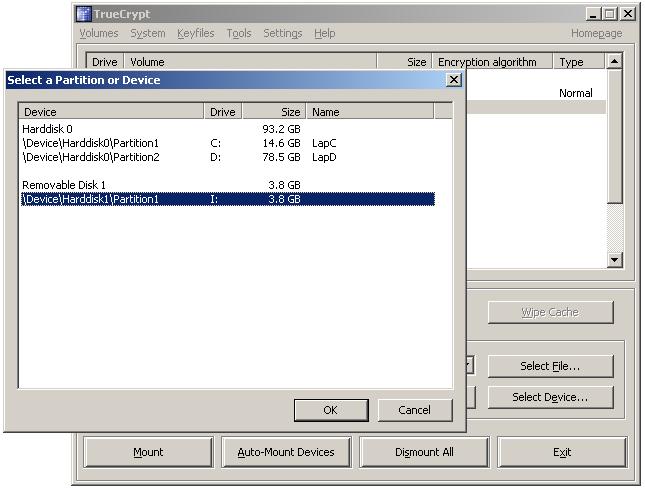This screenshot has width=645, height=490.
Task: Click scroll up arrow in main volume list
Action: coord(615,62)
